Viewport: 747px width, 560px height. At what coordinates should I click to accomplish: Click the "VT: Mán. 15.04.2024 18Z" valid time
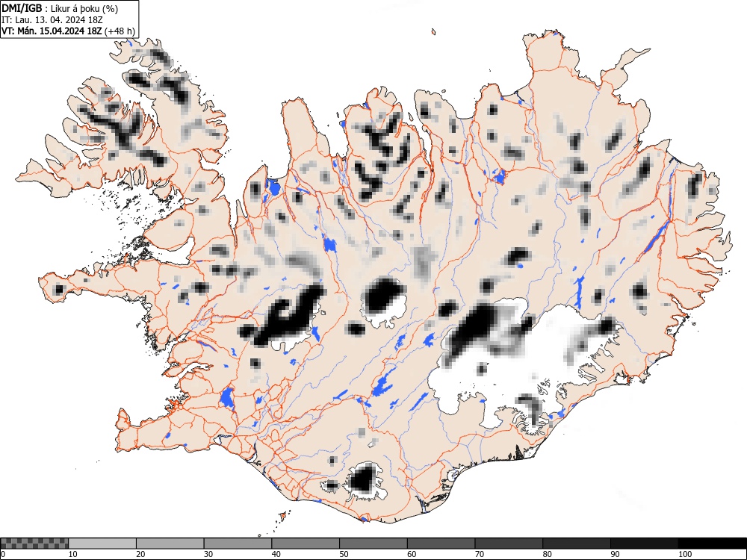pos(52,31)
